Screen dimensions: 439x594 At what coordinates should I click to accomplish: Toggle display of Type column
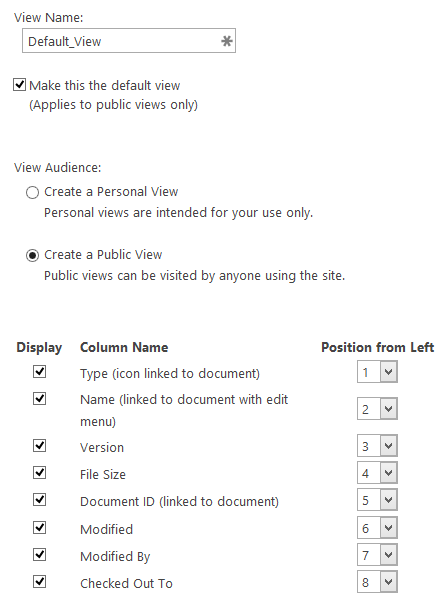click(x=39, y=372)
